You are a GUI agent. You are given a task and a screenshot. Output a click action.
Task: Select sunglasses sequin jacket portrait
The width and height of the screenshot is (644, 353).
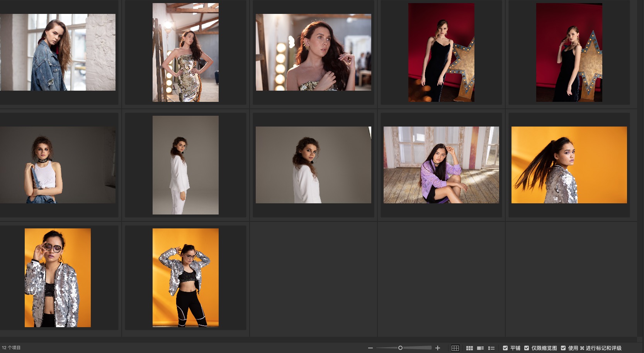58,278
